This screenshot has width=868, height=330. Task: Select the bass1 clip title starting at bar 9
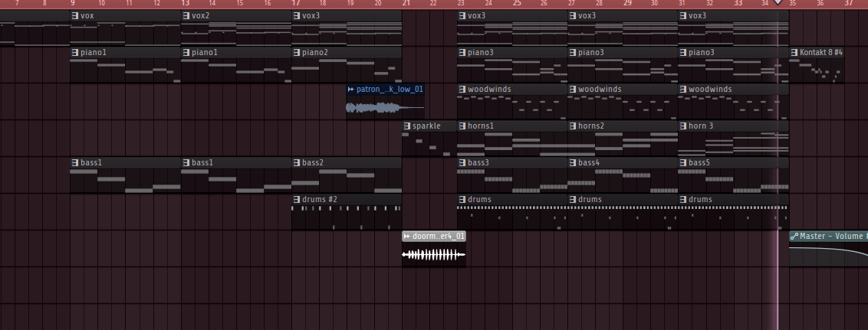tap(91, 163)
